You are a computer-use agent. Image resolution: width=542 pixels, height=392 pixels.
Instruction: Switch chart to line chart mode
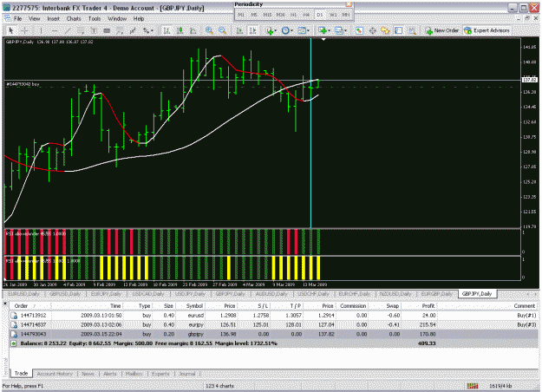point(193,30)
